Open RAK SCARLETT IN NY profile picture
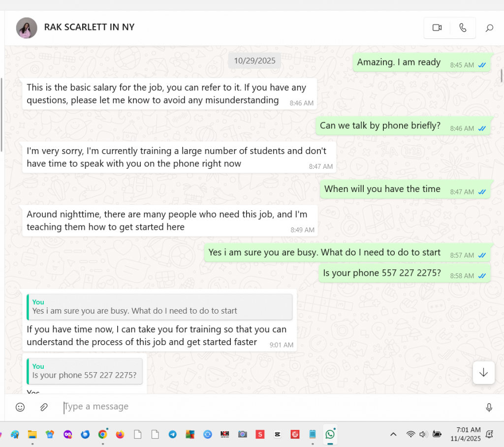504x447 pixels. pos(27,28)
